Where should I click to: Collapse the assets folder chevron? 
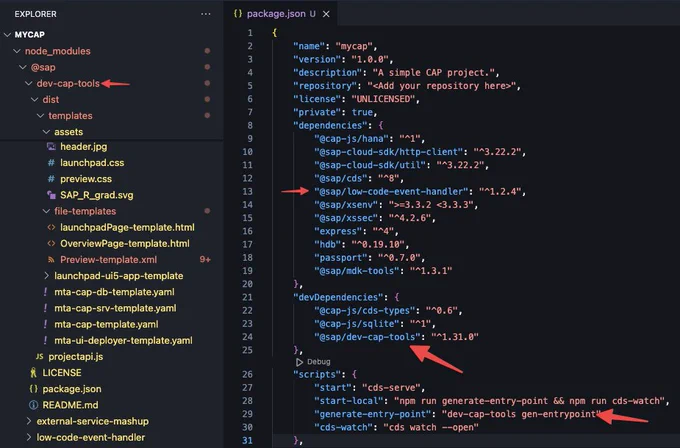point(46,132)
